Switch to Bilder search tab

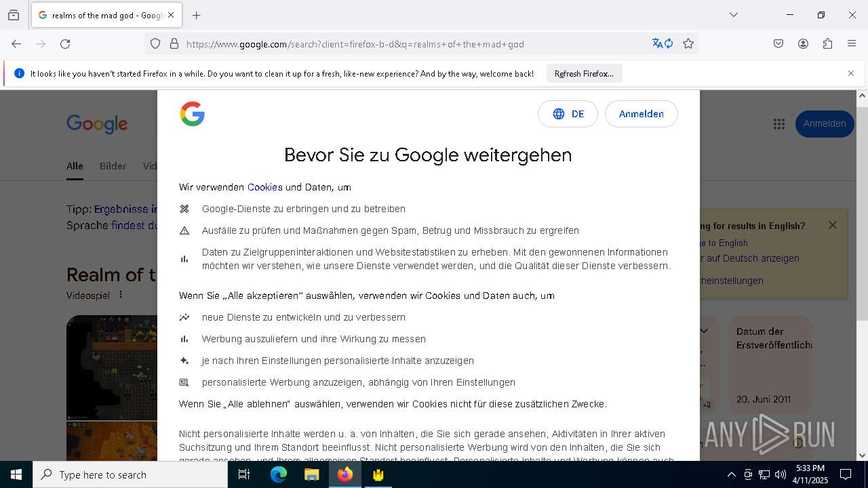(x=113, y=166)
